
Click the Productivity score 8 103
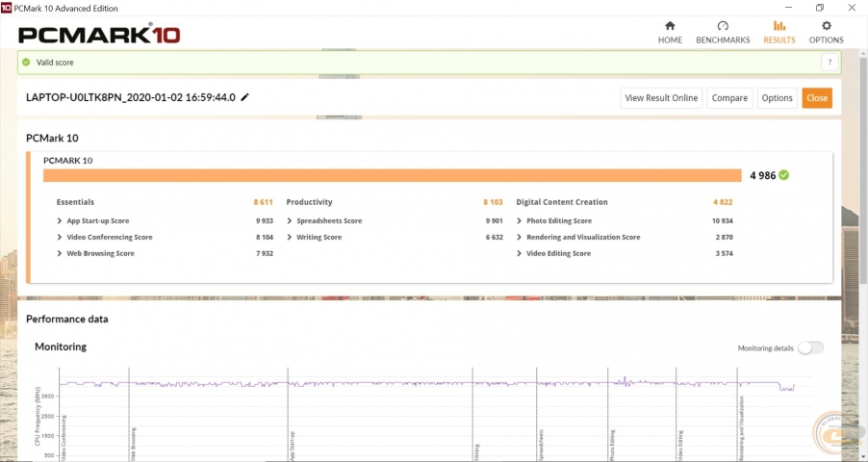(494, 202)
